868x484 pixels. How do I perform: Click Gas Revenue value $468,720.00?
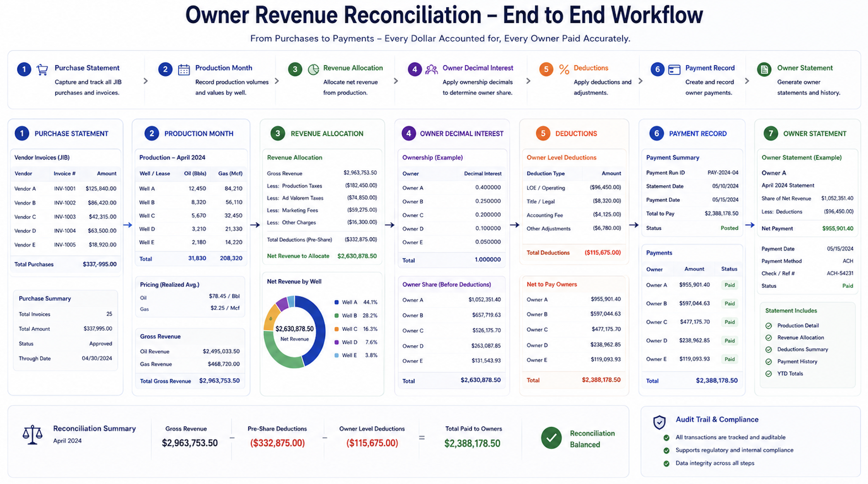coord(224,364)
